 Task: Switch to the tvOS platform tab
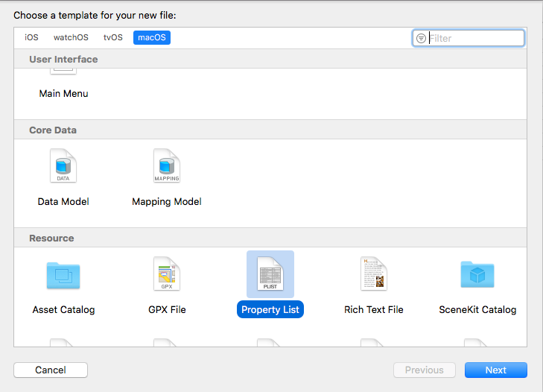112,37
